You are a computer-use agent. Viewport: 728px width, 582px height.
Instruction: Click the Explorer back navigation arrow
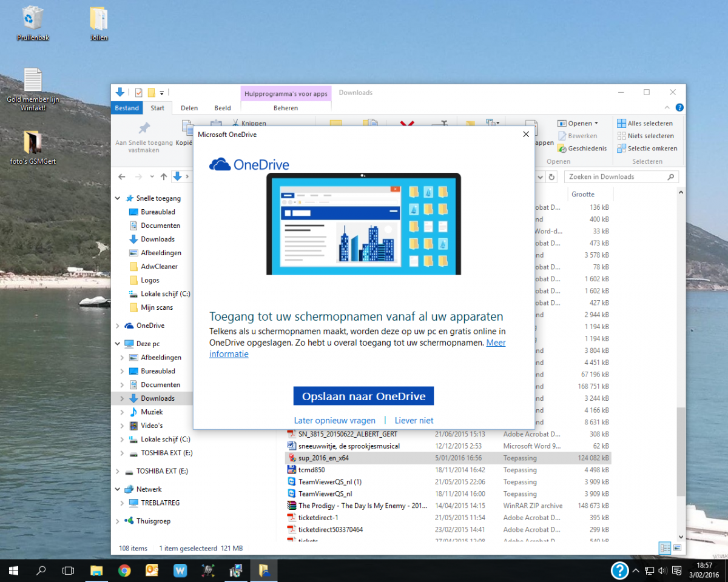coord(122,176)
